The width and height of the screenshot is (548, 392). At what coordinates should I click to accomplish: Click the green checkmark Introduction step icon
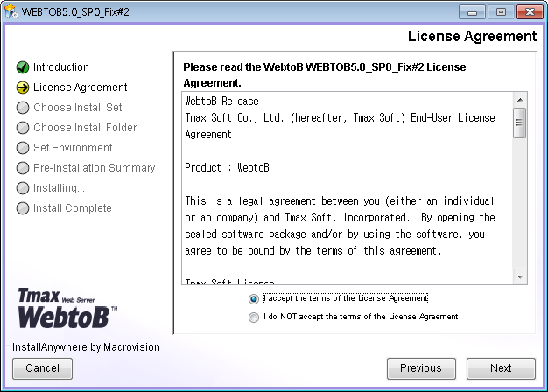23,67
